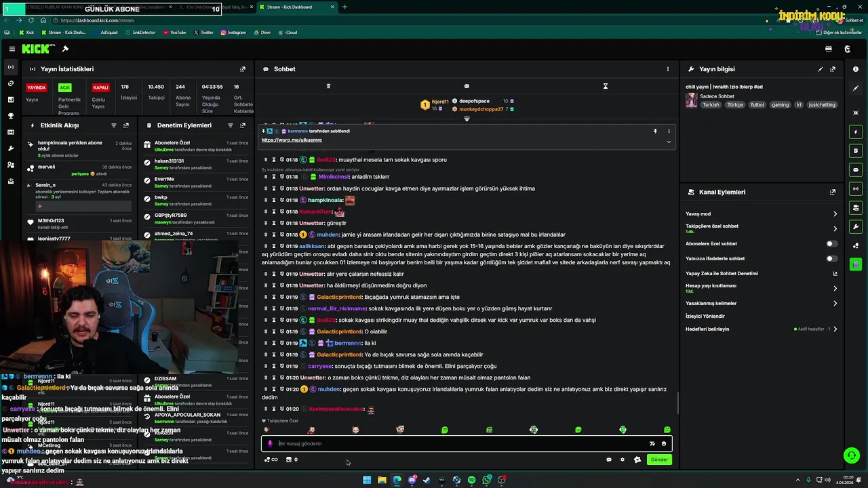
Task: Click İzleyici Yönlendir
Action: click(x=705, y=316)
